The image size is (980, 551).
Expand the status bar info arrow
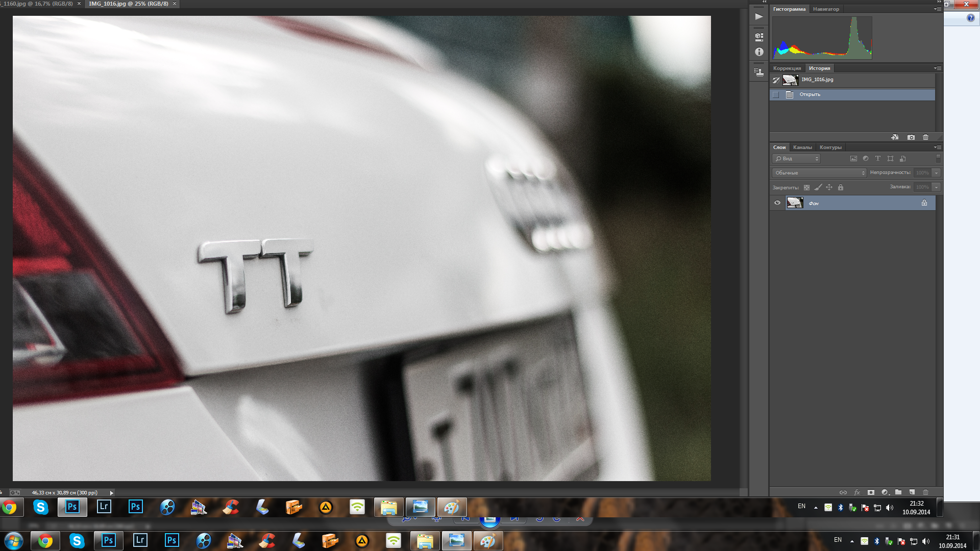click(x=111, y=493)
